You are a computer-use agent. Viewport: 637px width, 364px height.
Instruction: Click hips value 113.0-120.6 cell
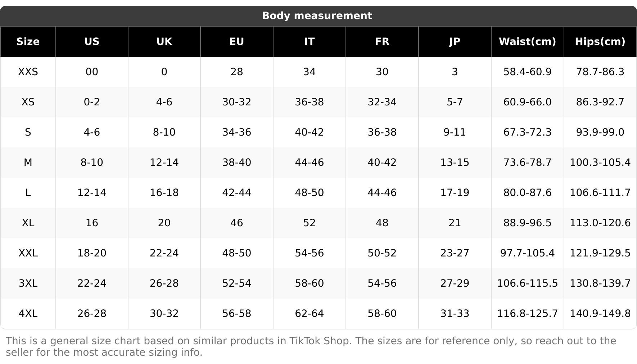pos(600,223)
